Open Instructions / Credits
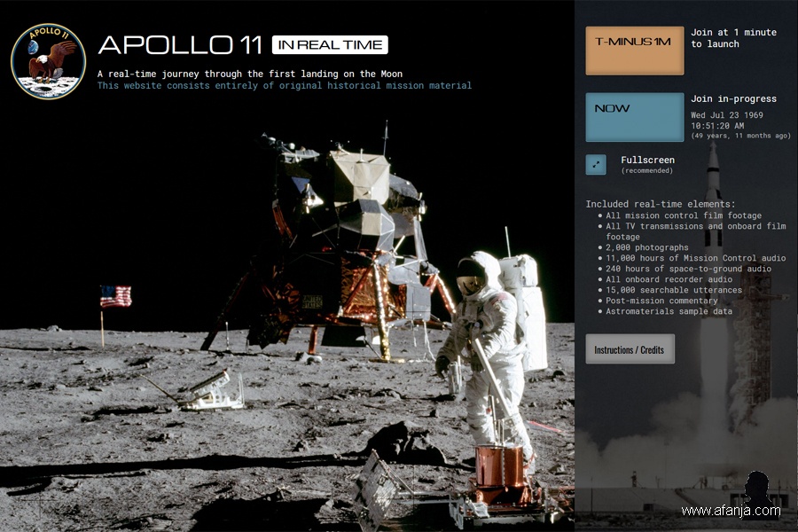 pos(630,349)
